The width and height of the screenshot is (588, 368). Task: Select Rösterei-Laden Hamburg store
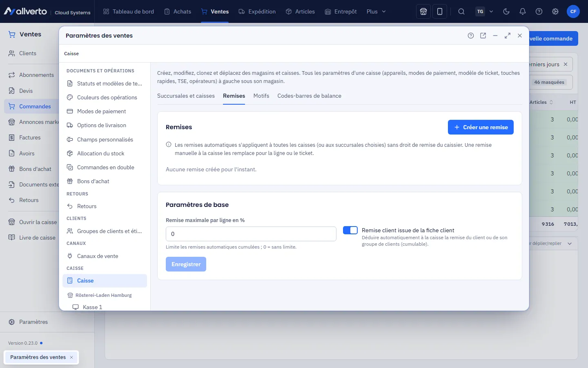click(x=105, y=295)
